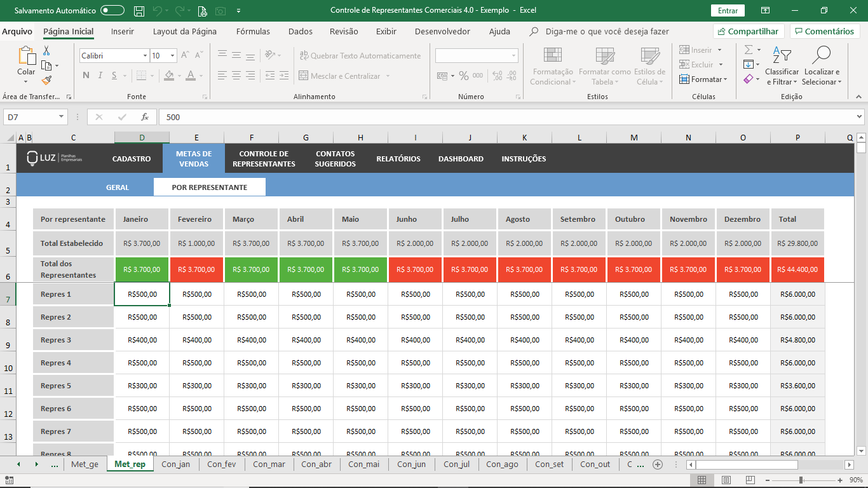This screenshot has height=488, width=868.
Task: Click the R$ 29.800,00 total cell
Action: point(797,243)
